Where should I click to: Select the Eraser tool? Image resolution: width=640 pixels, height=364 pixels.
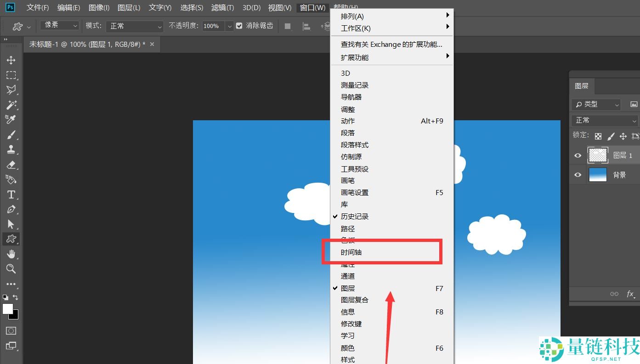click(x=11, y=165)
